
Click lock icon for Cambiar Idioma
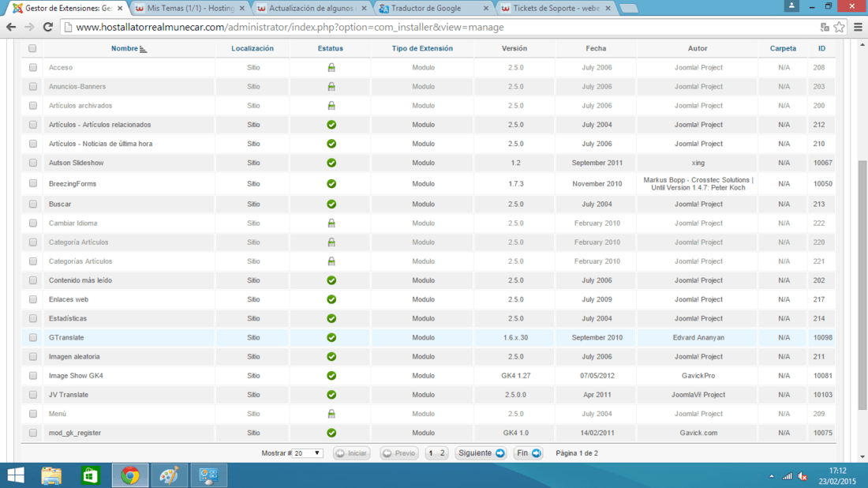tap(331, 223)
